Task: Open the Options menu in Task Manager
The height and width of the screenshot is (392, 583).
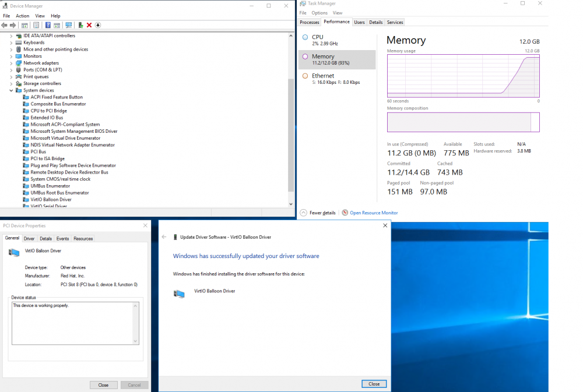Action: [319, 13]
